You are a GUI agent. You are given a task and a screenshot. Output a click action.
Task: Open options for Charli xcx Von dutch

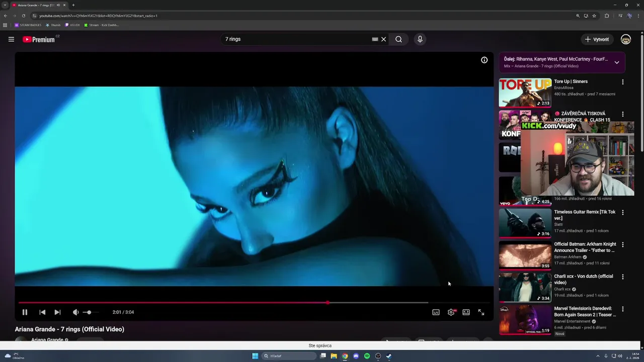point(622,277)
